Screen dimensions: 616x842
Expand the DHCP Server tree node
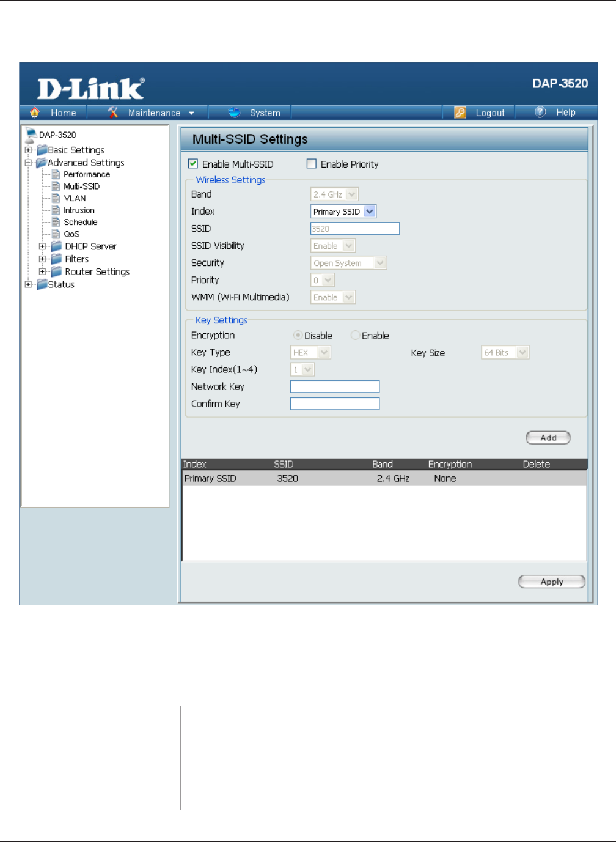click(x=42, y=246)
